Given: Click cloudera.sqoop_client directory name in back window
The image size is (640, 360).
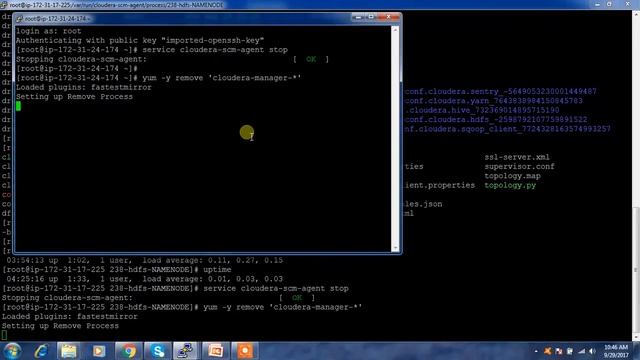Looking at the screenshot, I should point(508,129).
